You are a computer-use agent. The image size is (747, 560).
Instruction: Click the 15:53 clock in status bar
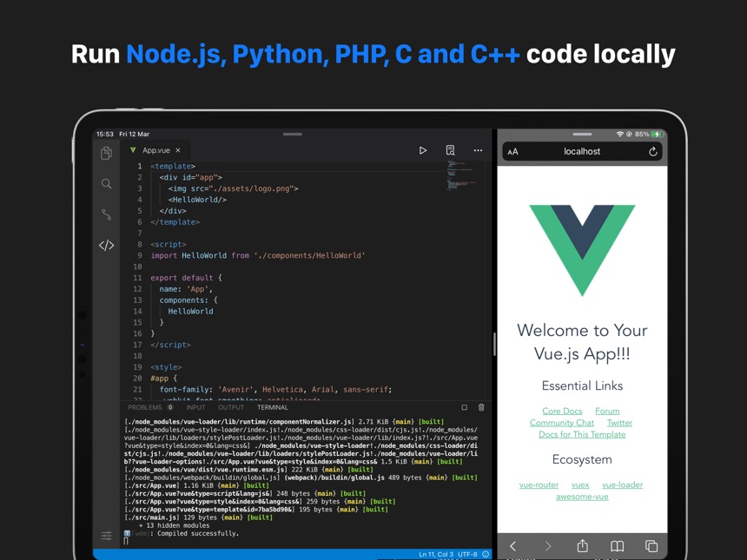pos(105,135)
